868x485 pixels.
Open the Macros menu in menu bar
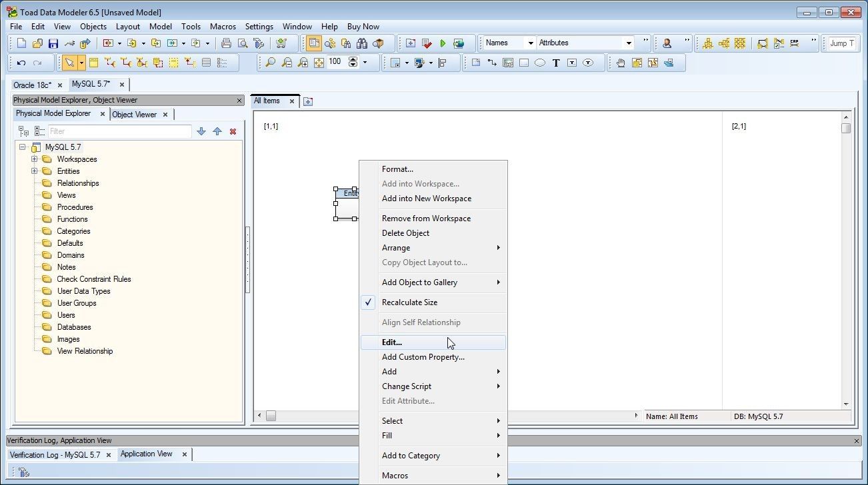pos(223,27)
